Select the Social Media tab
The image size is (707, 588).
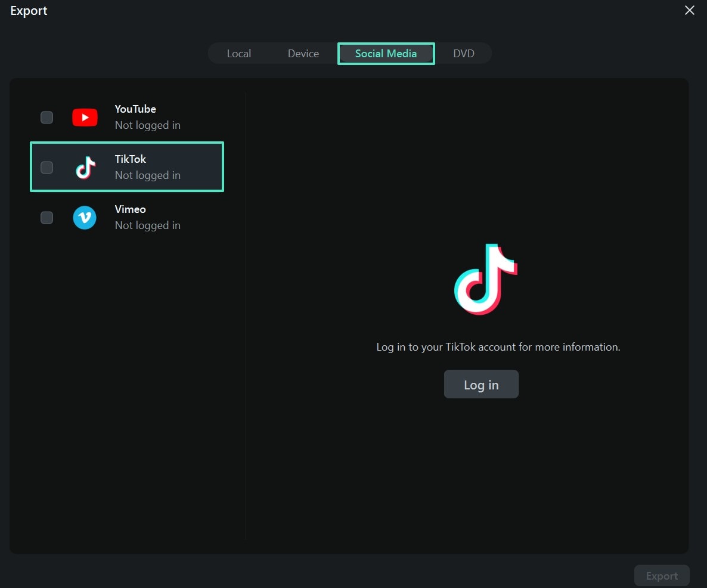pyautogui.click(x=386, y=53)
